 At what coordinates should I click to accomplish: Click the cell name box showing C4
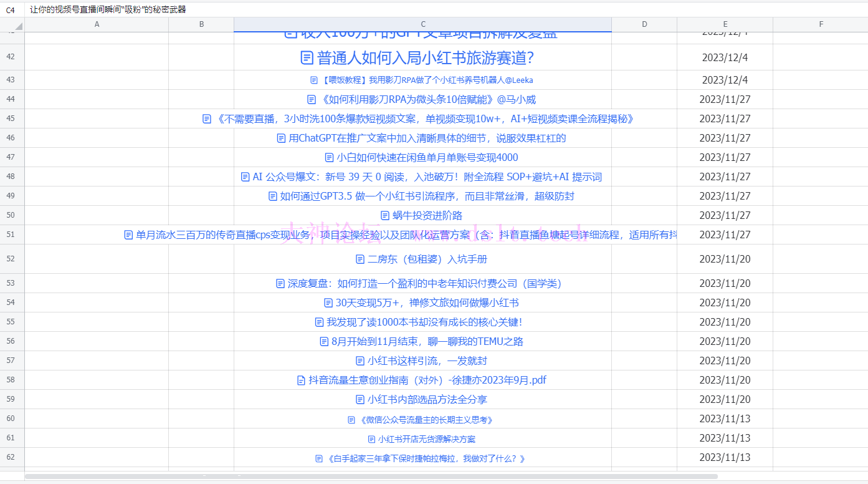point(11,9)
